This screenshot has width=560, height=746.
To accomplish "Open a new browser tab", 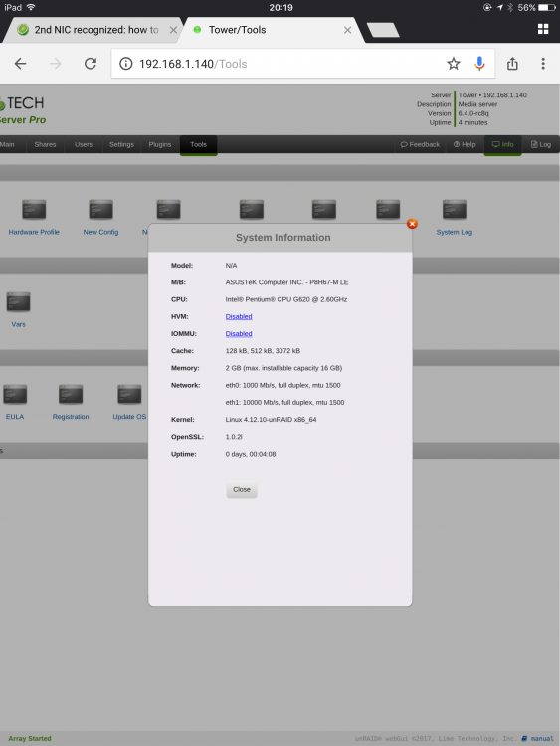I will pyautogui.click(x=383, y=30).
